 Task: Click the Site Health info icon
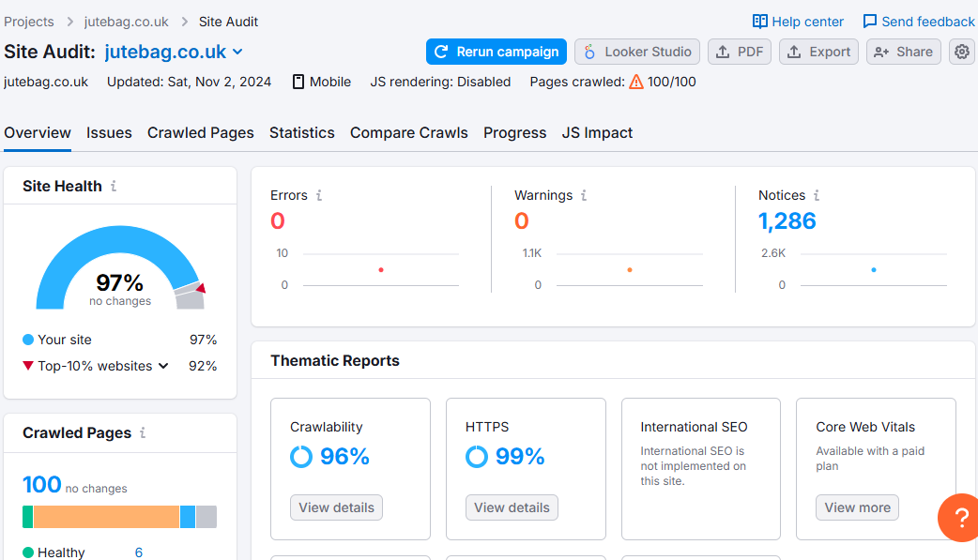pyautogui.click(x=114, y=186)
